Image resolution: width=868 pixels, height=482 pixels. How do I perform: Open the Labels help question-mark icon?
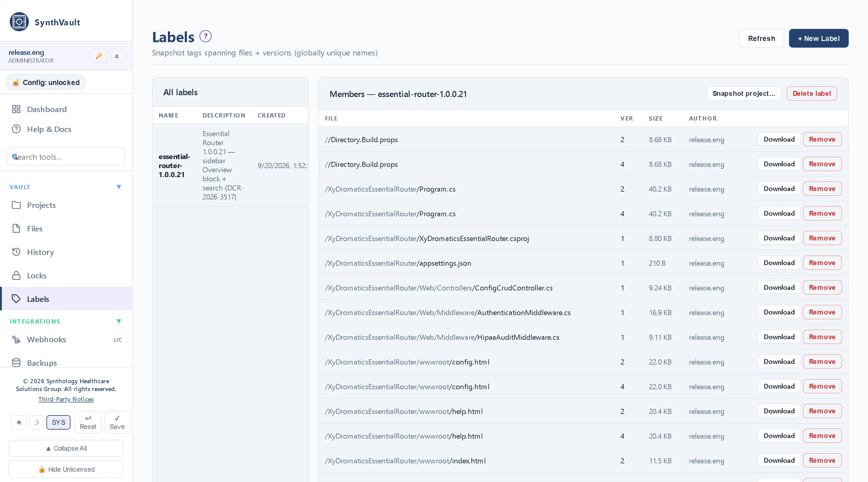click(x=206, y=36)
